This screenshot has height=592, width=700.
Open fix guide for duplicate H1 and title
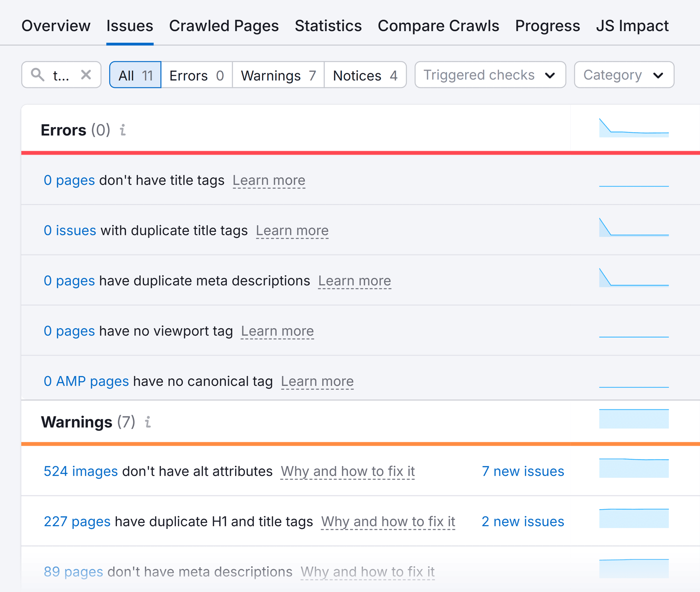(x=388, y=522)
